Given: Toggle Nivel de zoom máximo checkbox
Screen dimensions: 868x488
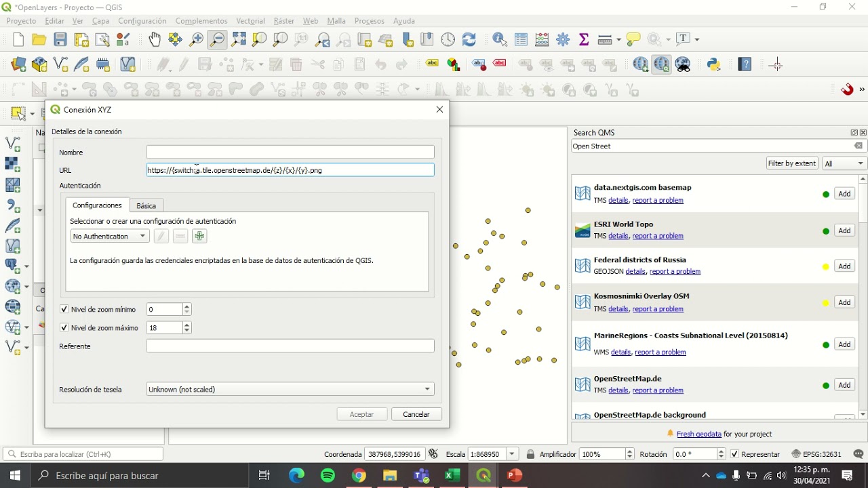Looking at the screenshot, I should (64, 327).
